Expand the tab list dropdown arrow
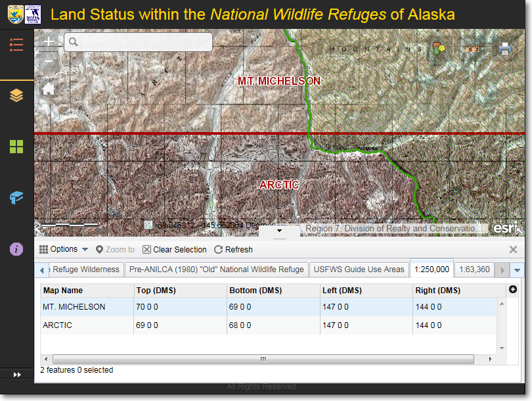This screenshot has width=532, height=401. click(518, 270)
